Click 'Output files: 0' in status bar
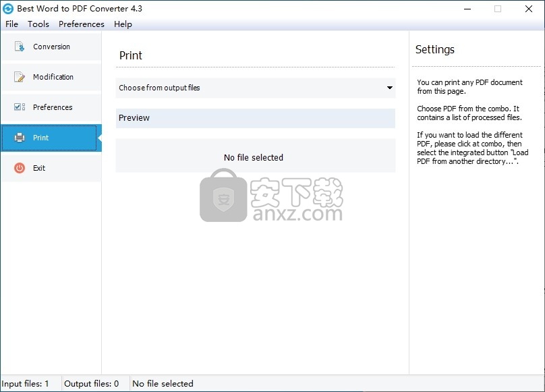Screen dimensions: 545x392 click(x=92, y=384)
